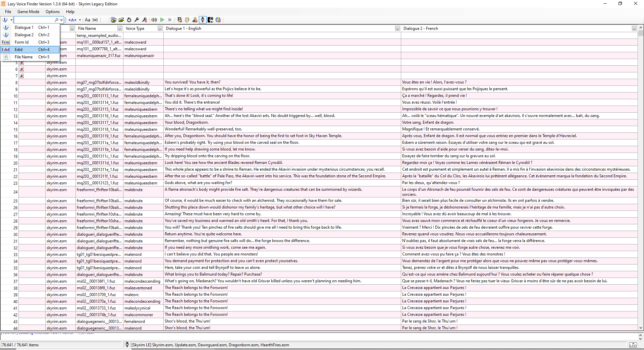This screenshot has height=350, width=644.
Task: Click the open folder icon
Action: pyautogui.click(x=121, y=20)
